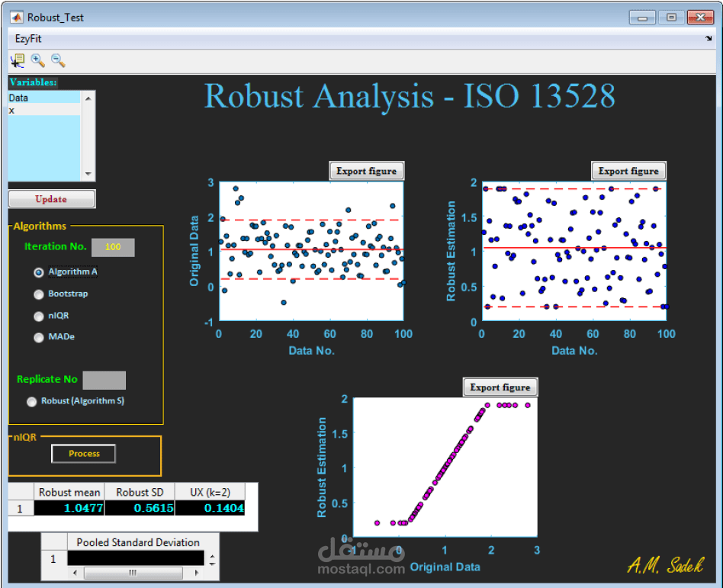Click pooled table vertical stepper arrows

tap(212, 560)
